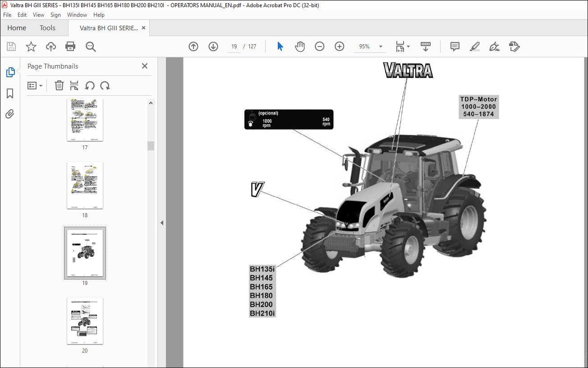Image resolution: width=588 pixels, height=368 pixels.
Task: Rotate pages counterclockwise
Action: coord(90,85)
